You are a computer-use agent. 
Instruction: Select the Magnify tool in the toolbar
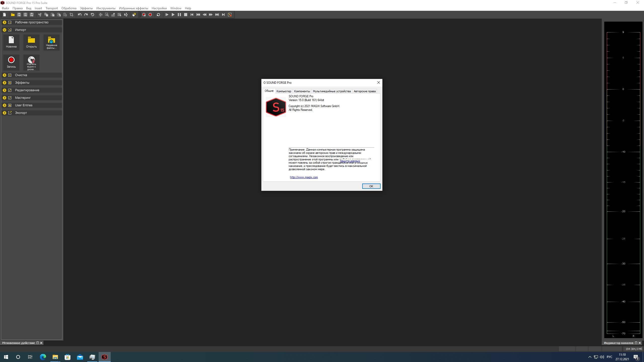(107, 15)
